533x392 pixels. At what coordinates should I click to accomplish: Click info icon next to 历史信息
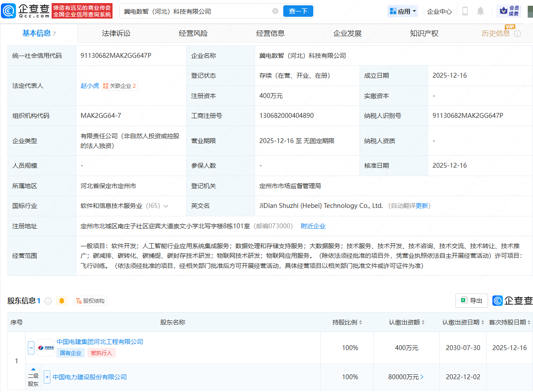(x=518, y=34)
